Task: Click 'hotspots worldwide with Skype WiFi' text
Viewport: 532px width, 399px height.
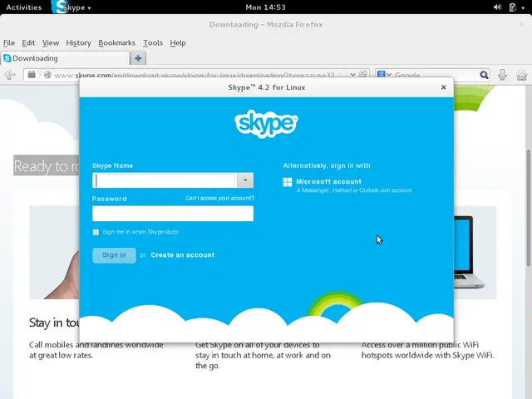Action: pyautogui.click(x=427, y=355)
